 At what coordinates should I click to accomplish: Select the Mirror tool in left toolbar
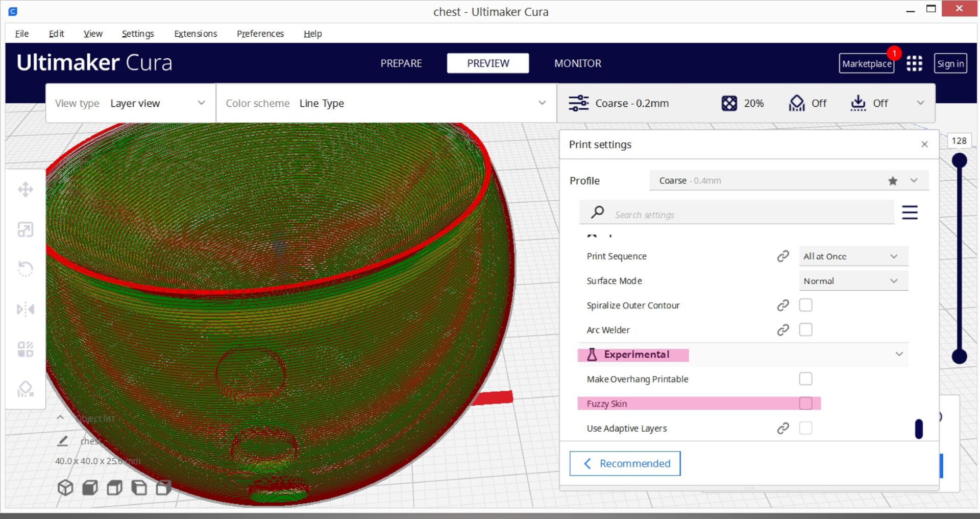[26, 309]
